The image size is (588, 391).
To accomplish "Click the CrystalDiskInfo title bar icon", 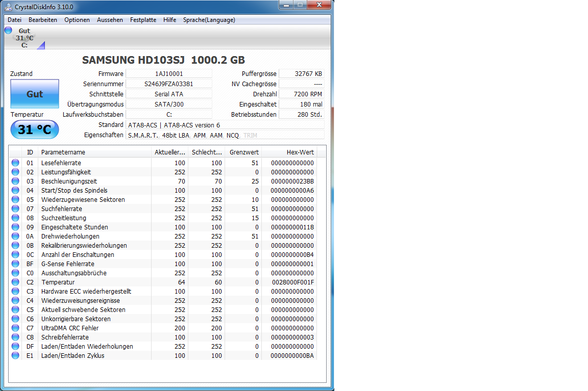I will coord(8,7).
